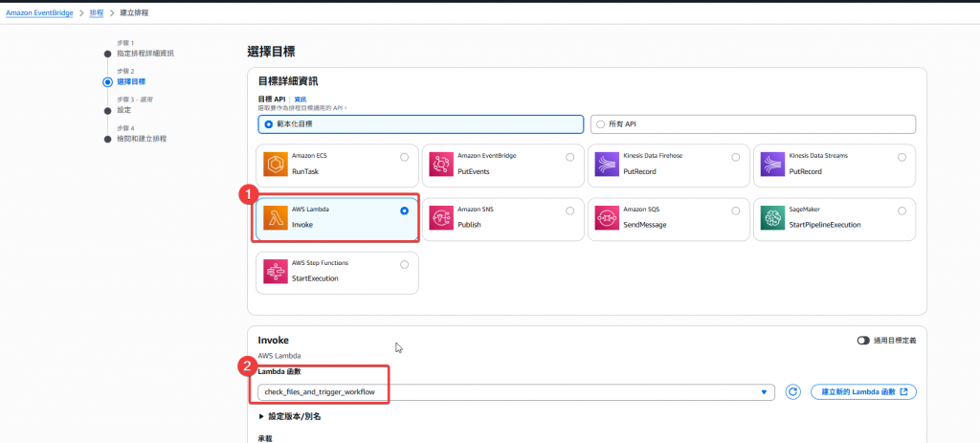This screenshot has height=443, width=980.
Task: Go to step 3 設定
Action: 123,110
